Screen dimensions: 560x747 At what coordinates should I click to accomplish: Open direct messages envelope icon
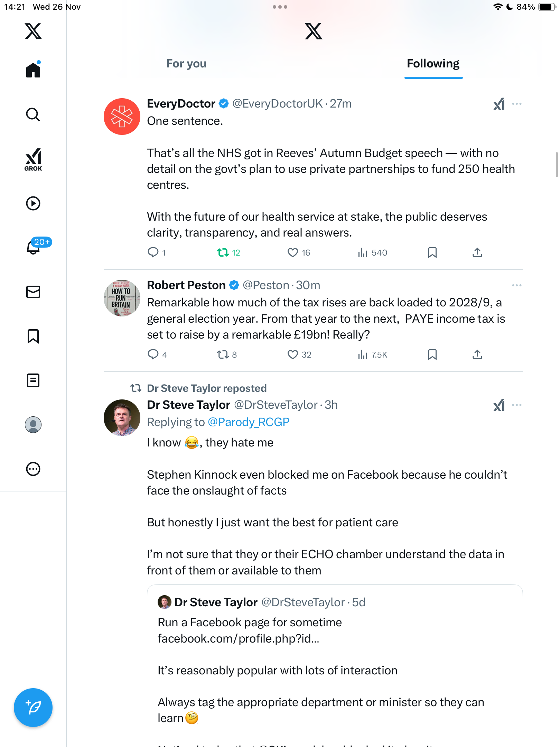point(33,292)
